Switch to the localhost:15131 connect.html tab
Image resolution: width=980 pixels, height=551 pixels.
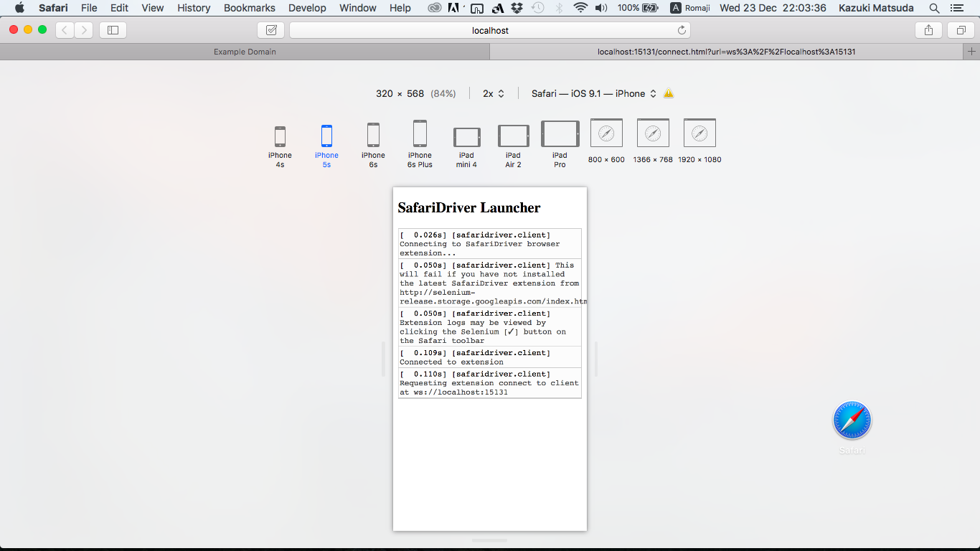[x=727, y=52]
